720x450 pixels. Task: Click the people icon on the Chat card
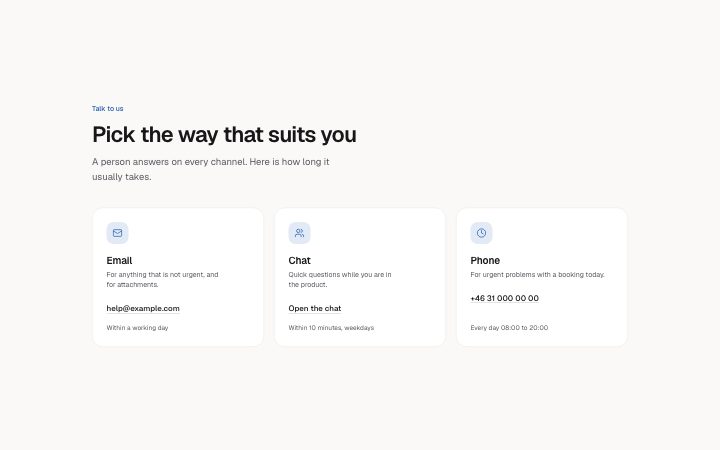tap(299, 233)
